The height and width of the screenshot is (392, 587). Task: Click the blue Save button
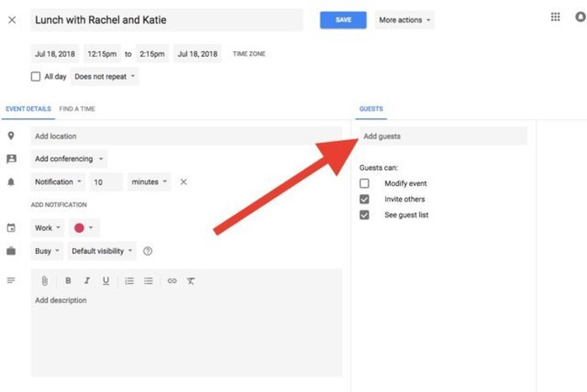pos(343,19)
